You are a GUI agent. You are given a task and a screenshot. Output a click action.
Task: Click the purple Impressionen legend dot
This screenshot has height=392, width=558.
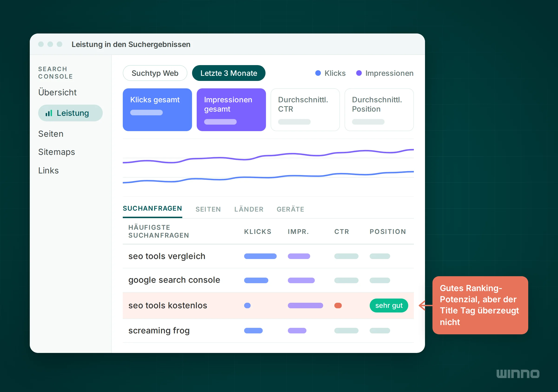click(x=359, y=73)
